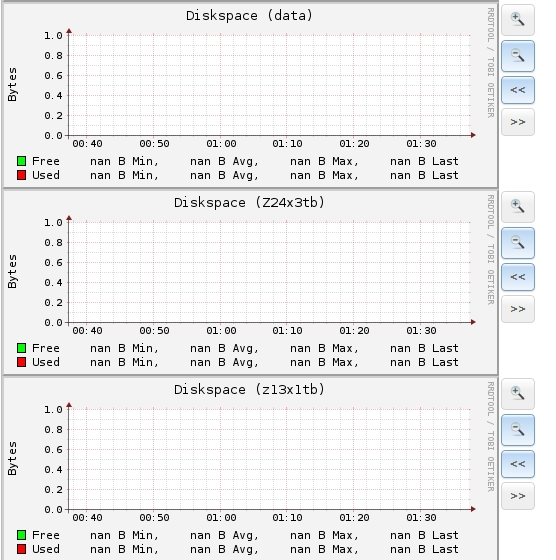
Task: Zoom in on Diskspace (z13x1tb) graph
Action: [518, 394]
